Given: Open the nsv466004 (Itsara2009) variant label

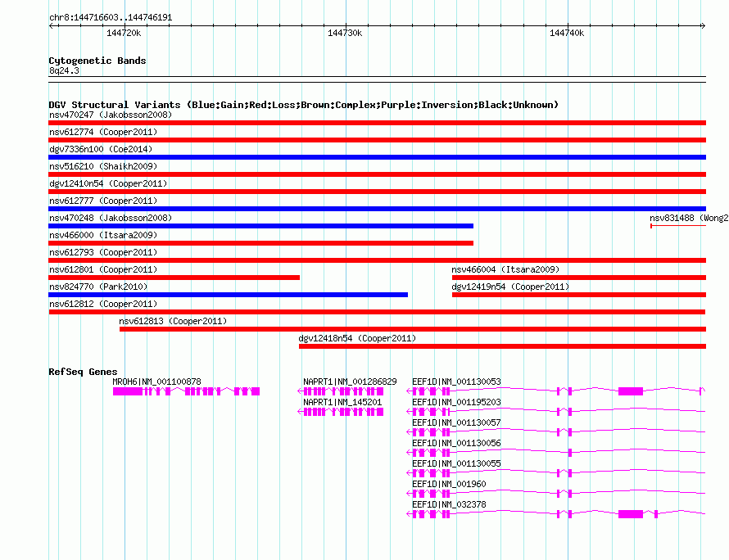Looking at the screenshot, I should 505,269.
